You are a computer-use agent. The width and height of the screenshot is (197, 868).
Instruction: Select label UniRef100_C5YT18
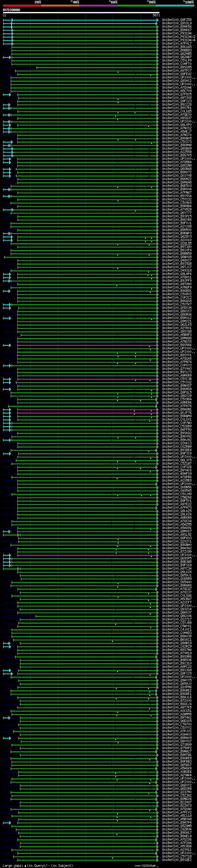177,857
